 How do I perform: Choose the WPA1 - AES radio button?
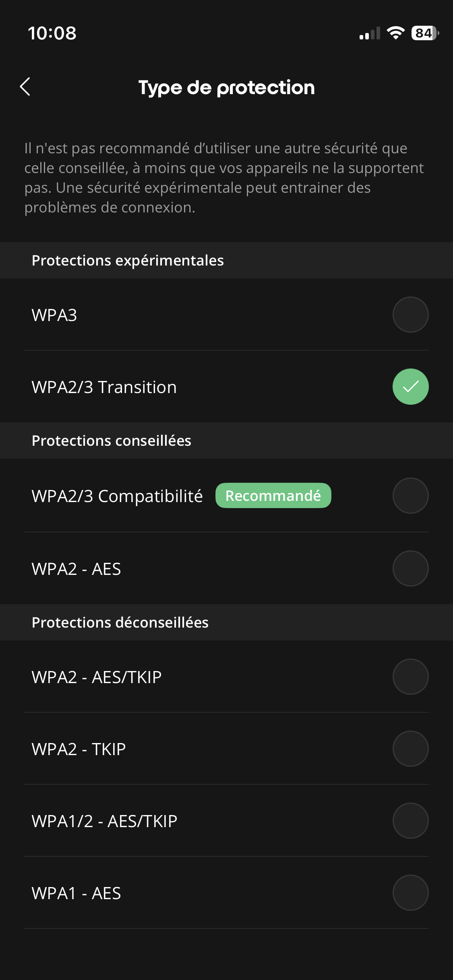(410, 893)
